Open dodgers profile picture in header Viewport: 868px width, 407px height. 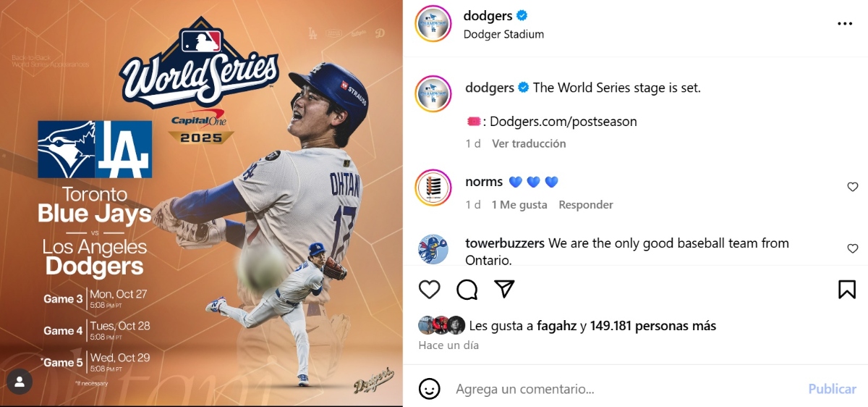(x=433, y=24)
